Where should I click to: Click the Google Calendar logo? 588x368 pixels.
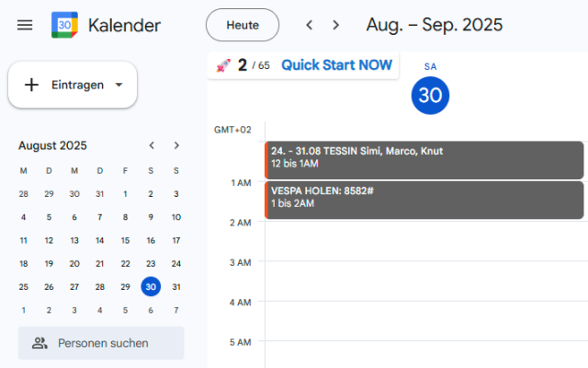click(x=64, y=25)
